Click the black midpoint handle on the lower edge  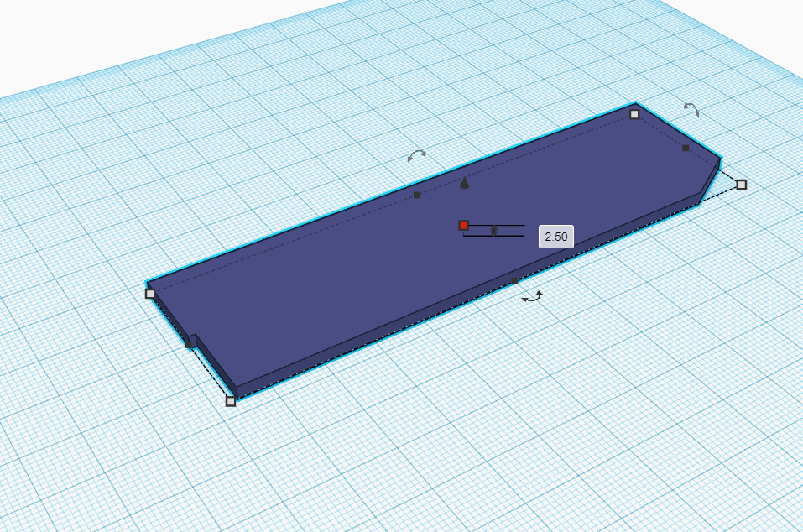click(x=514, y=280)
